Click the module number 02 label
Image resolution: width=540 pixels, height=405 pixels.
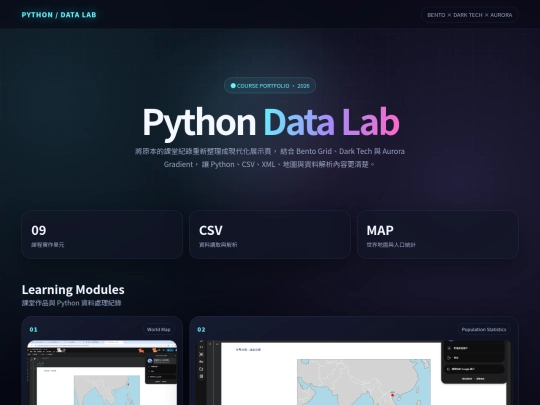coord(201,330)
